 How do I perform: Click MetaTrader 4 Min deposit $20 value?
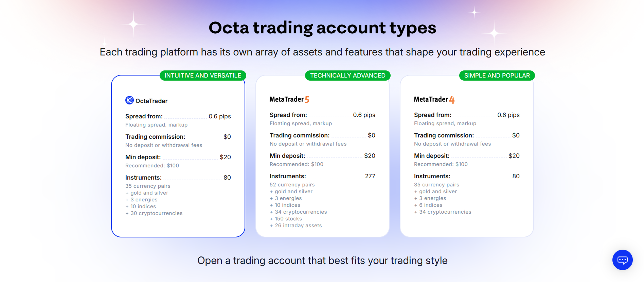pos(514,156)
